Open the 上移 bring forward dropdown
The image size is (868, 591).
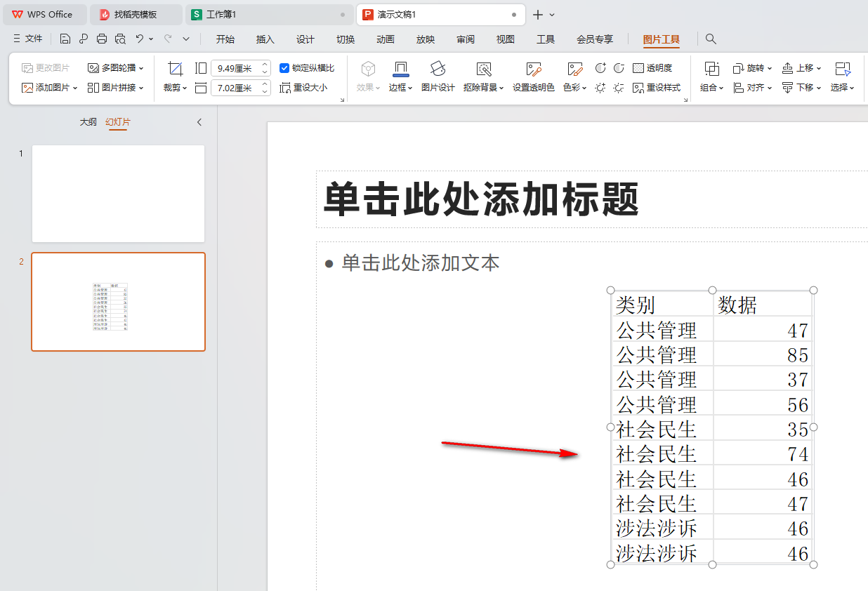click(x=801, y=68)
